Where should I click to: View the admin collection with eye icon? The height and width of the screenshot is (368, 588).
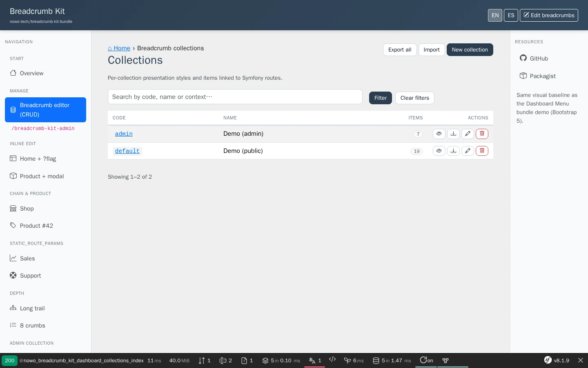(439, 134)
